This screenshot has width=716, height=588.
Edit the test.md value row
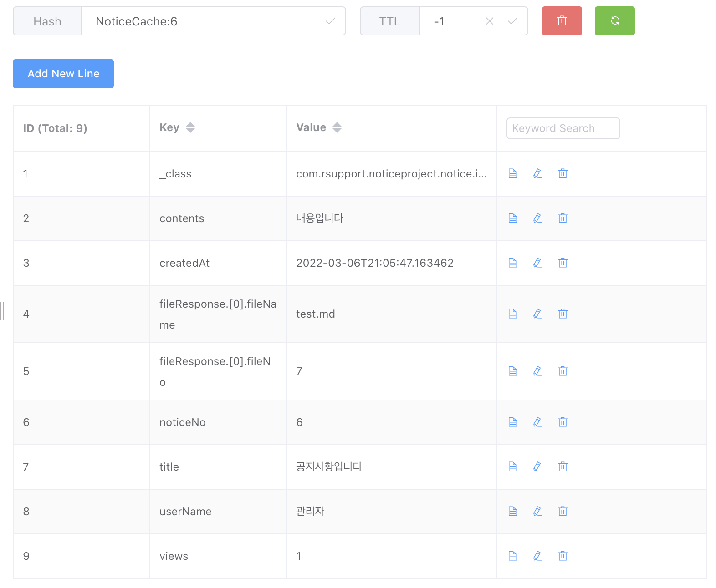(x=537, y=314)
